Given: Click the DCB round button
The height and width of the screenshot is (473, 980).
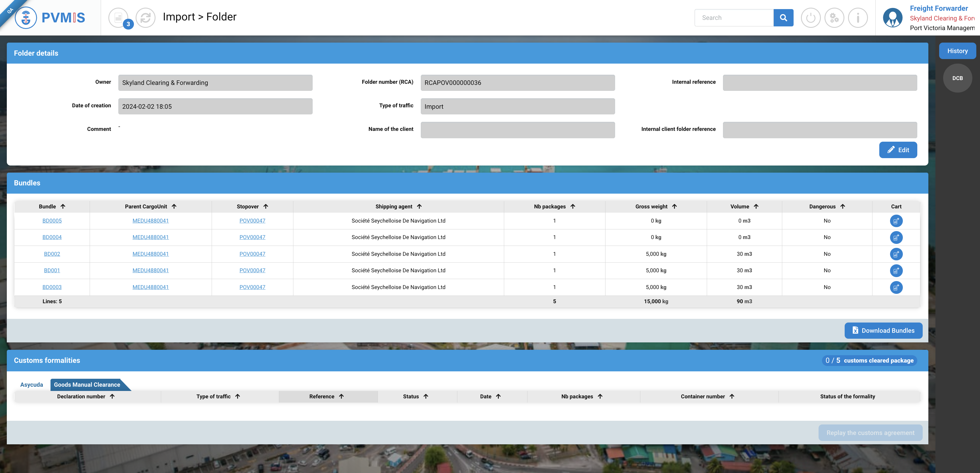Looking at the screenshot, I should click(x=957, y=78).
